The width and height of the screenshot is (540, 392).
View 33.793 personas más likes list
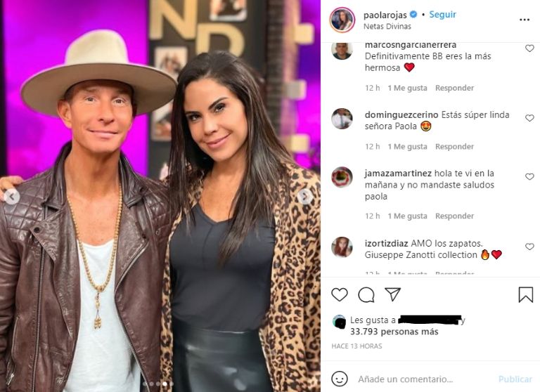(x=394, y=332)
